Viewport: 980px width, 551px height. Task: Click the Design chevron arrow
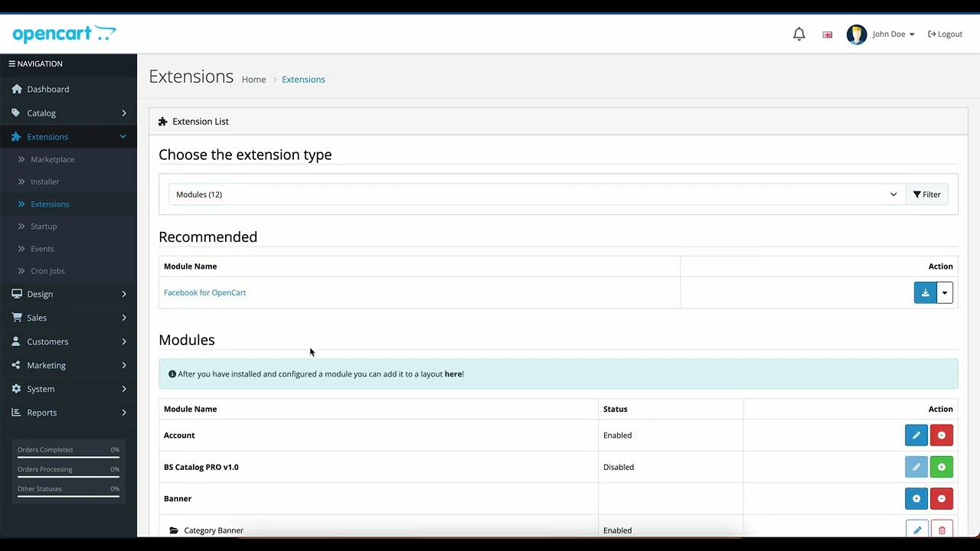[124, 294]
